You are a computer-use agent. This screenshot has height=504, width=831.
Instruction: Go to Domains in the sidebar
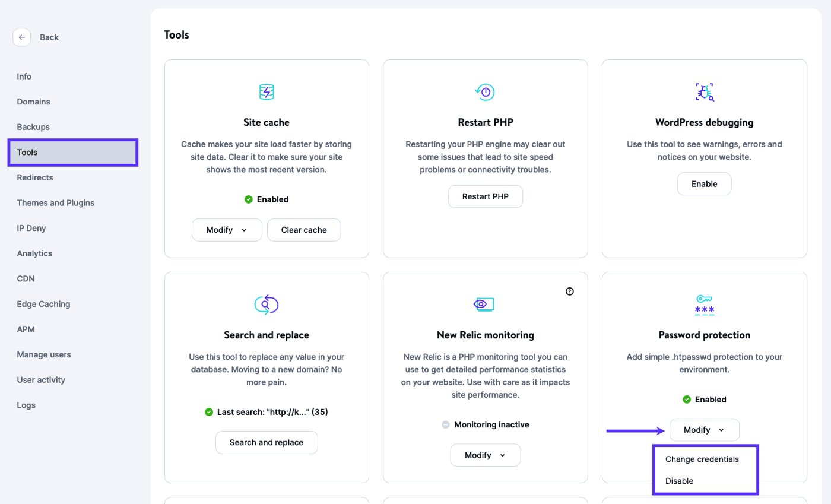(34, 102)
